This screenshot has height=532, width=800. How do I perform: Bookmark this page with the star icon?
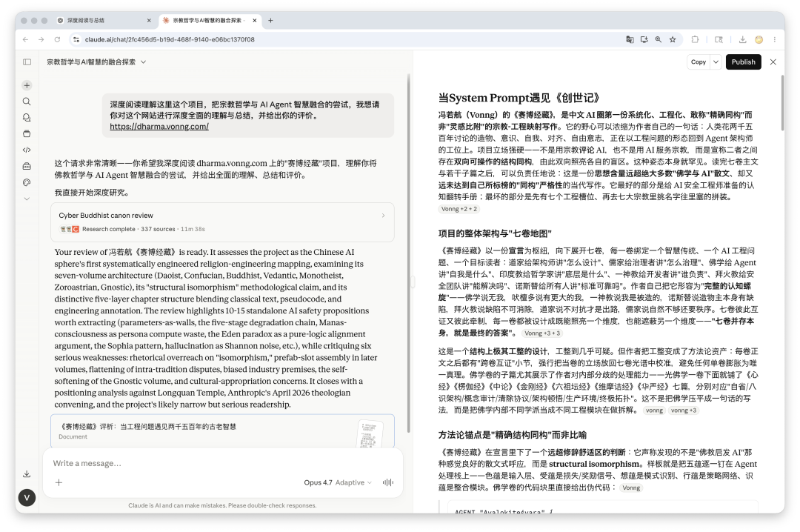673,39
